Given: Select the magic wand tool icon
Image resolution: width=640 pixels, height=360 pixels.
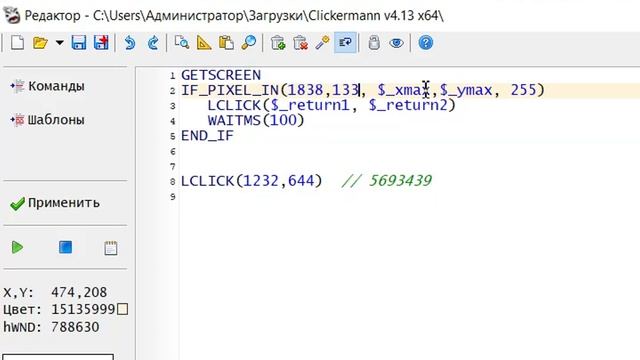Looking at the screenshot, I should point(322,42).
